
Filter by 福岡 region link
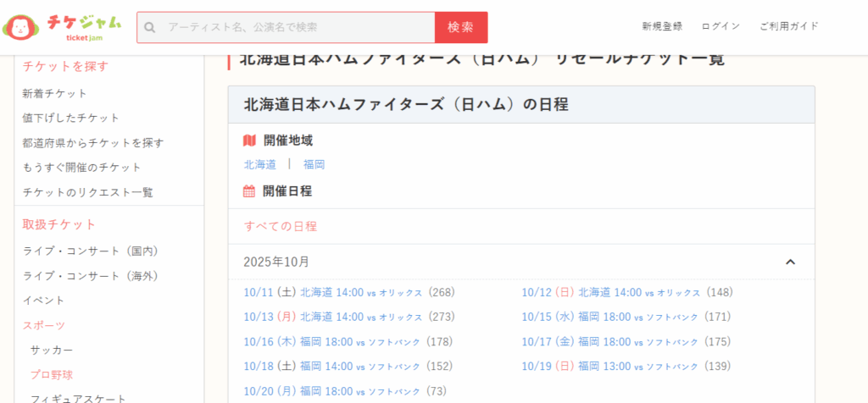pos(314,164)
